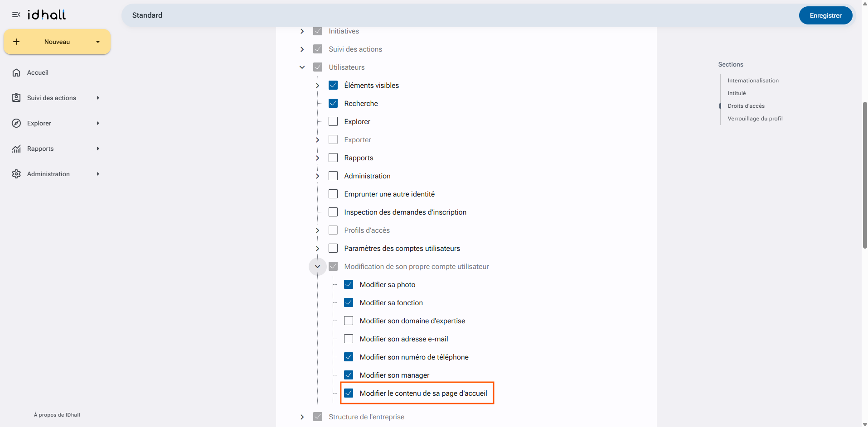The height and width of the screenshot is (427, 868).
Task: Expand the Structure de l'entreprise node
Action: click(302, 417)
